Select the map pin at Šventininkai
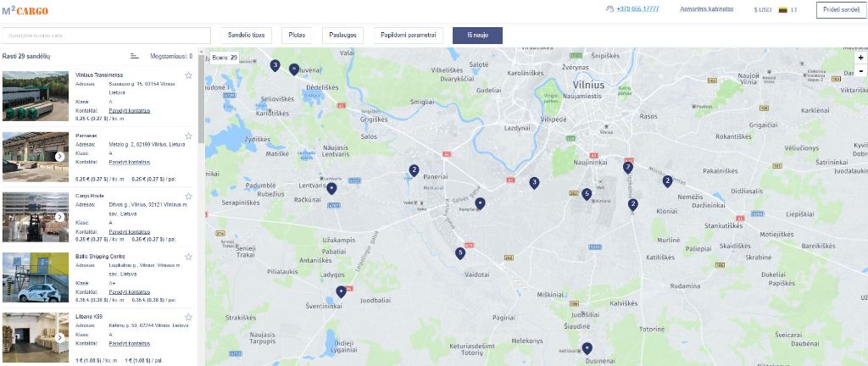Screen dimensions: 868x366 (341, 291)
